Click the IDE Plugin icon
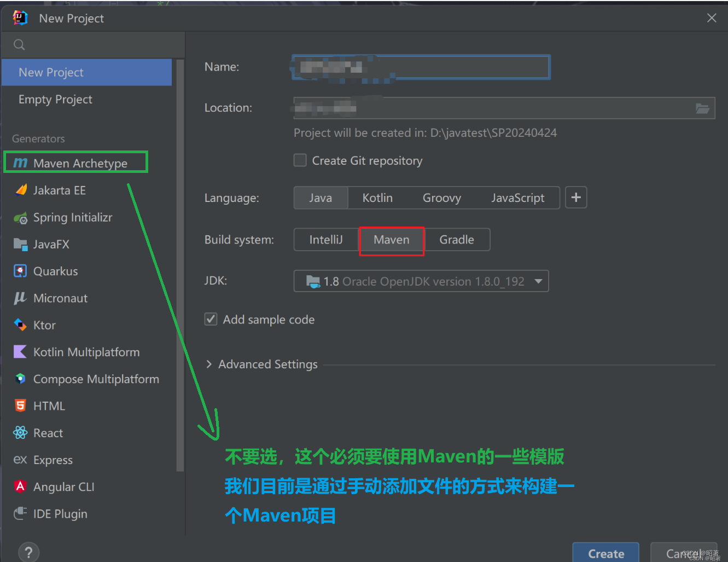 coord(20,513)
